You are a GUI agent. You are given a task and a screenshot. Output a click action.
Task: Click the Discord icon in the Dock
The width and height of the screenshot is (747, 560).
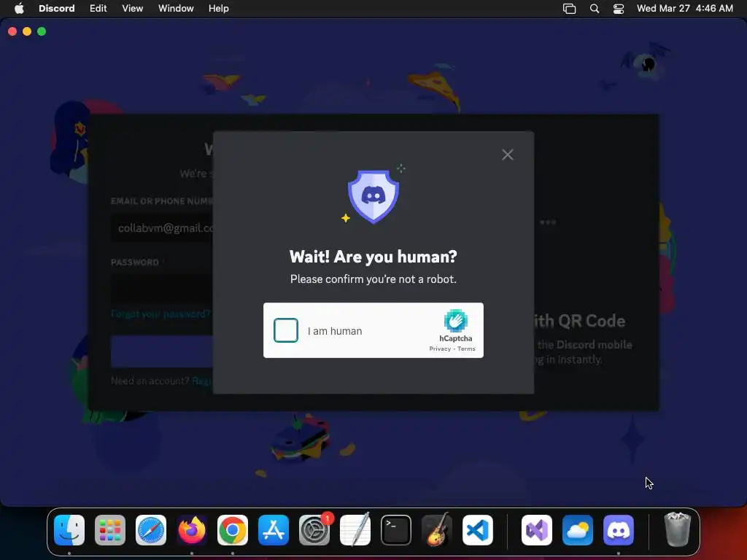(x=619, y=530)
